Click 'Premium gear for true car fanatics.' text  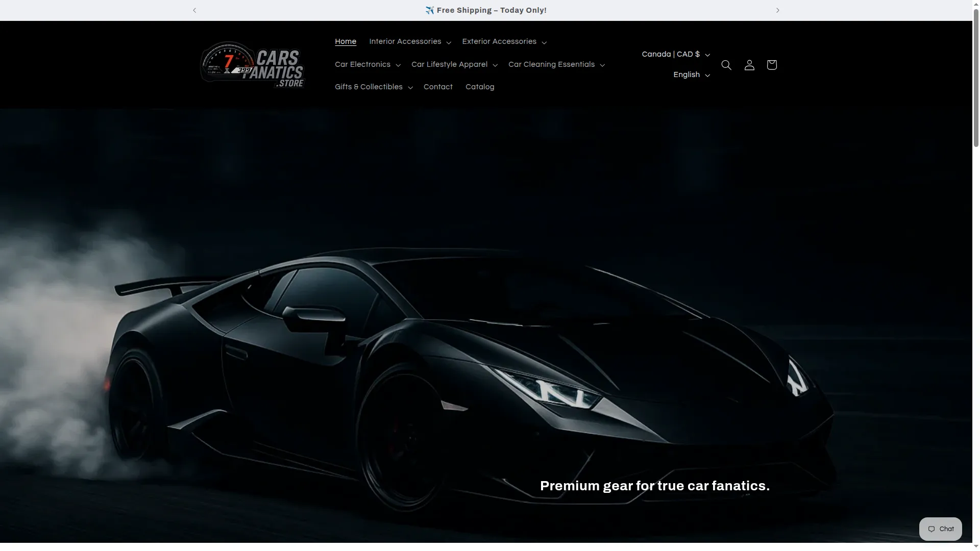pyautogui.click(x=655, y=486)
